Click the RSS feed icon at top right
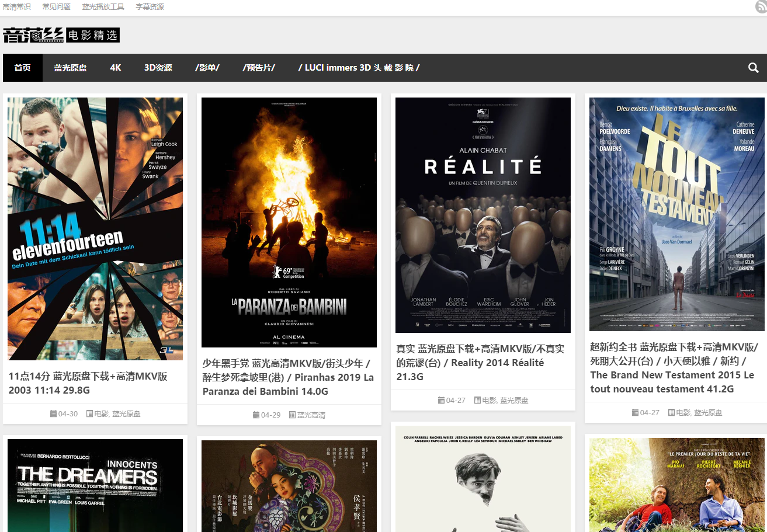 click(761, 7)
